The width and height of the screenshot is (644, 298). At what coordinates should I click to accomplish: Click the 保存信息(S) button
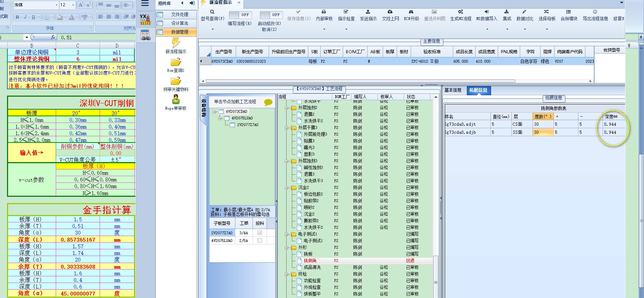298,15
